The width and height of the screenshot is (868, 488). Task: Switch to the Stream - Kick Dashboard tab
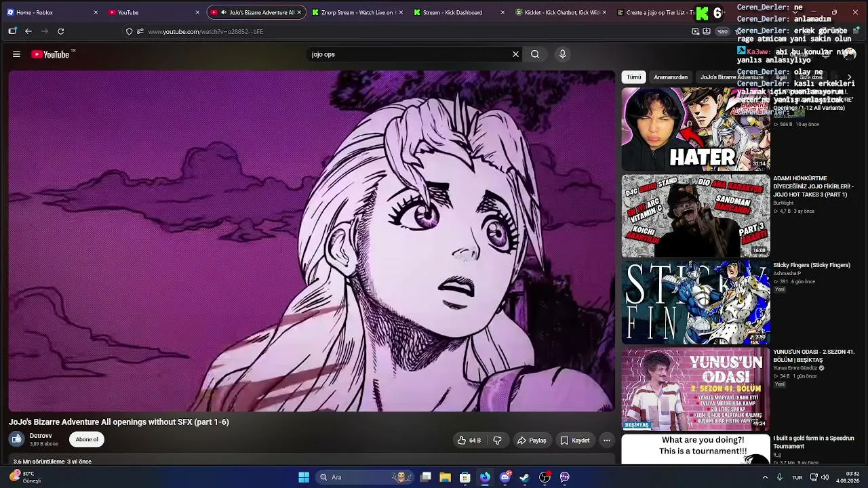pos(458,12)
